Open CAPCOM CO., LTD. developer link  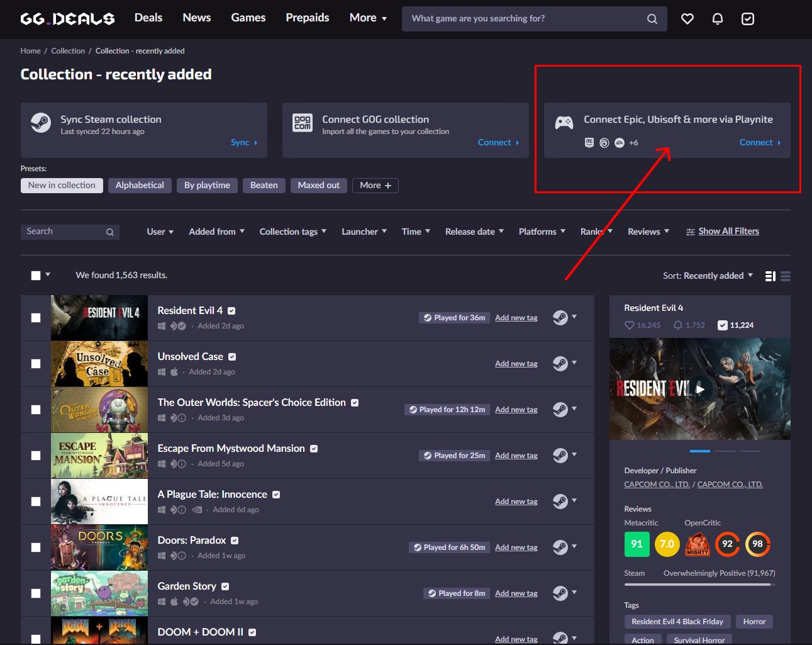[657, 485]
